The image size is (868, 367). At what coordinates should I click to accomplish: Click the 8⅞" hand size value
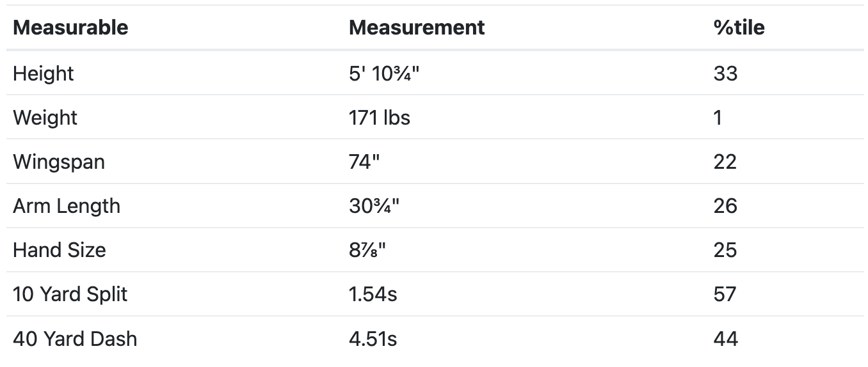(x=367, y=250)
